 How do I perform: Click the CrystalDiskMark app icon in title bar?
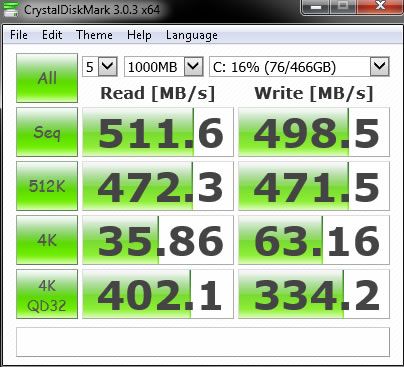point(11,9)
